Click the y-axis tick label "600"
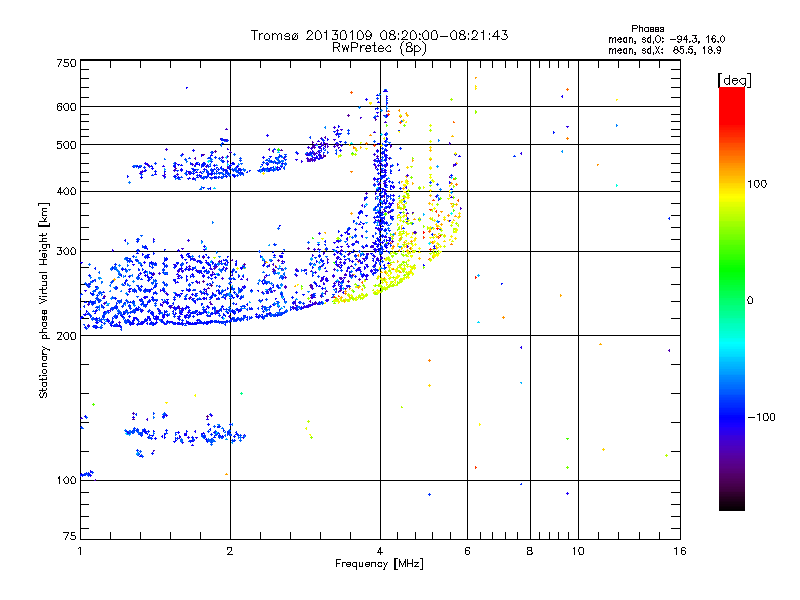 point(66,107)
